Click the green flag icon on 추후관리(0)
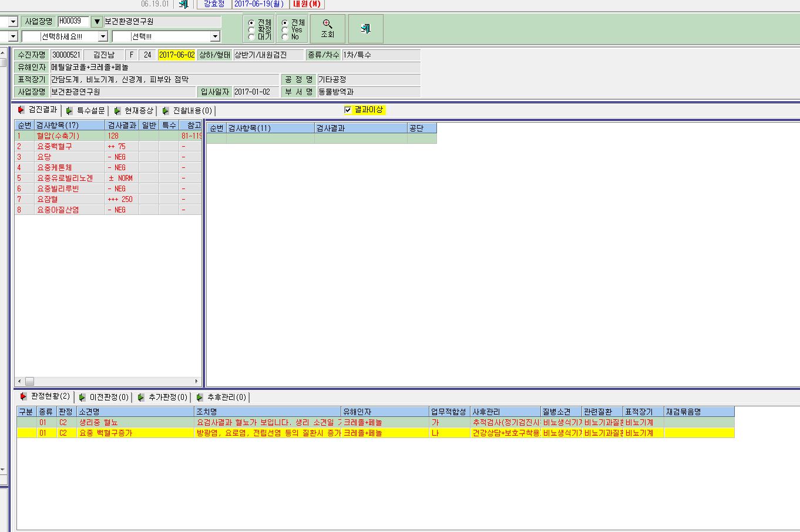Image resolution: width=800 pixels, height=532 pixels. pos(200,398)
